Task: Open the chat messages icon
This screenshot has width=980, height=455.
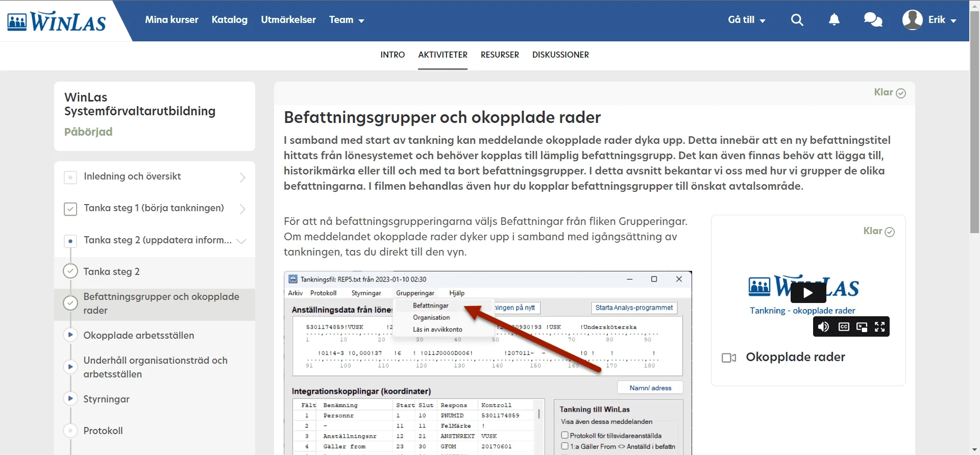Action: coord(873,20)
